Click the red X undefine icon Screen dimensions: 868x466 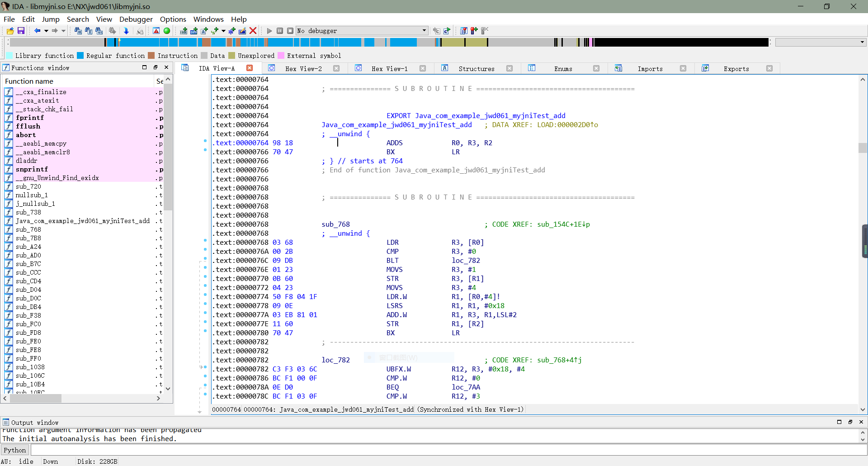[253, 31]
